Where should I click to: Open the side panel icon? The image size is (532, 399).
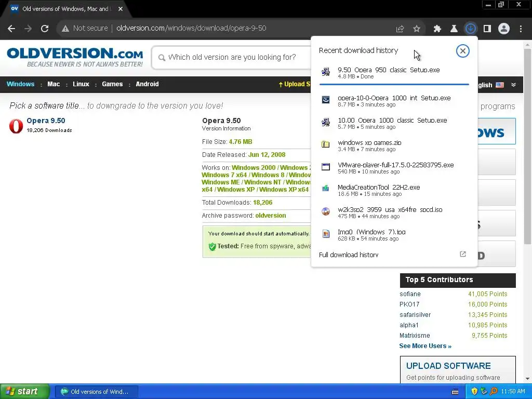pos(487,29)
